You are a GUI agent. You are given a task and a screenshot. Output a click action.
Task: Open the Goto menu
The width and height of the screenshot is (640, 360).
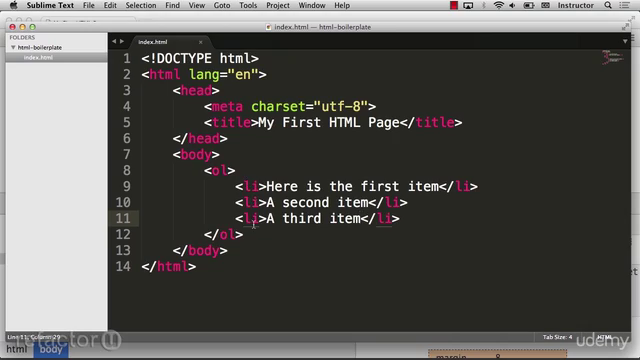(222, 5)
